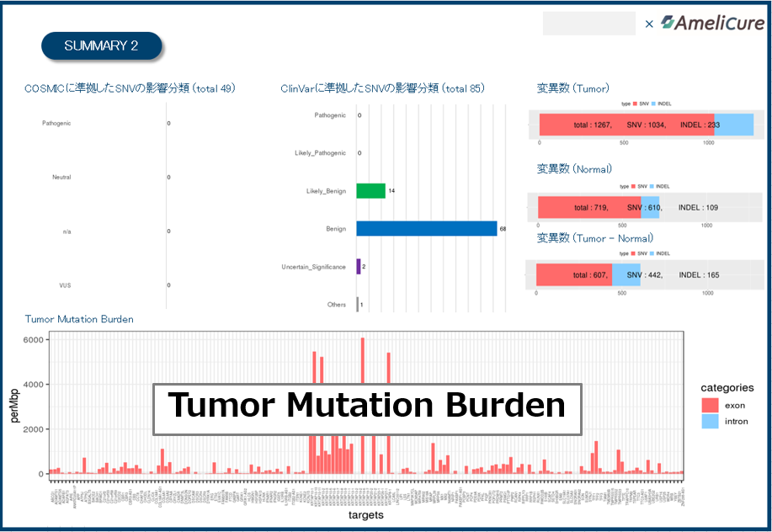Open the 変異数 (Tumor - Normal) heading
Screen dimensions: 772x532
point(595,238)
